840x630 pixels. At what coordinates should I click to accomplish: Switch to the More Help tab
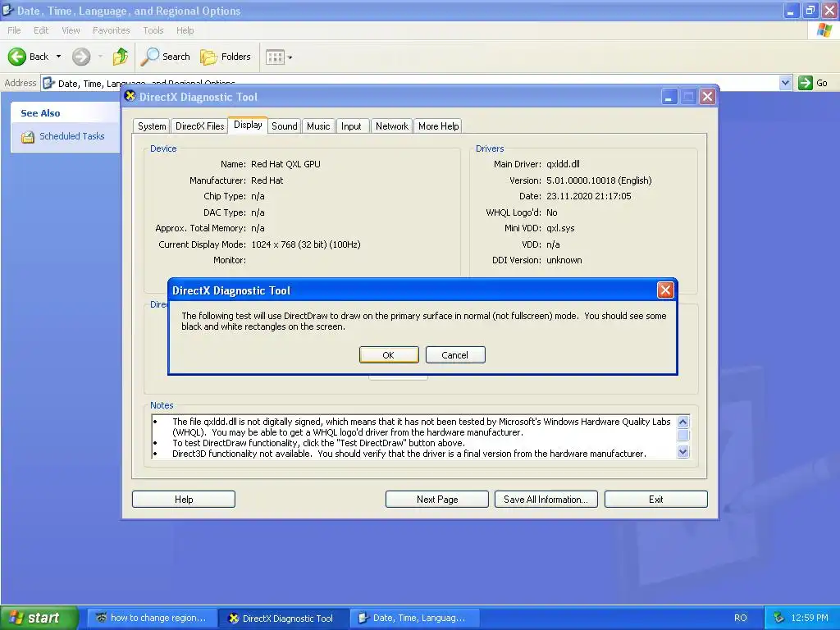(x=438, y=126)
